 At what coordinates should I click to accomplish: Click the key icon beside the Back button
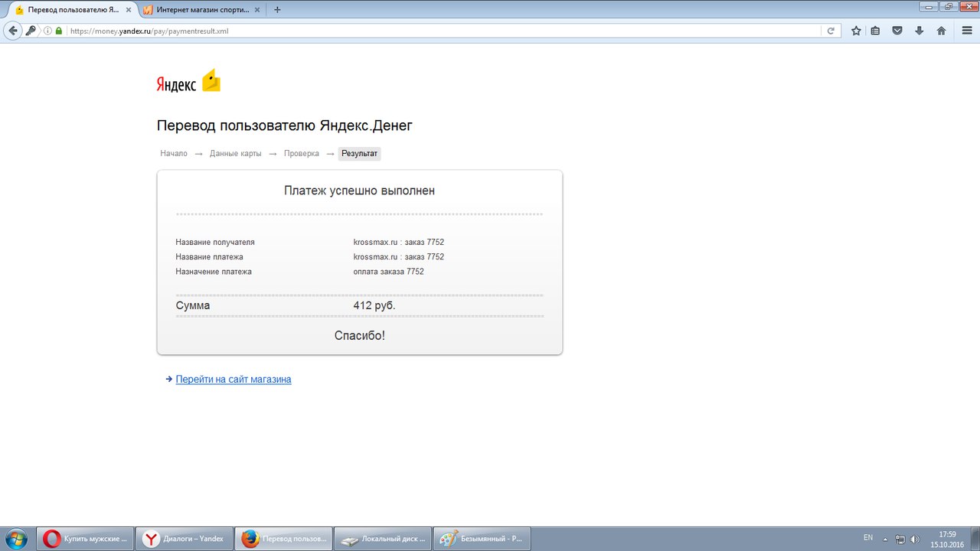tap(31, 31)
